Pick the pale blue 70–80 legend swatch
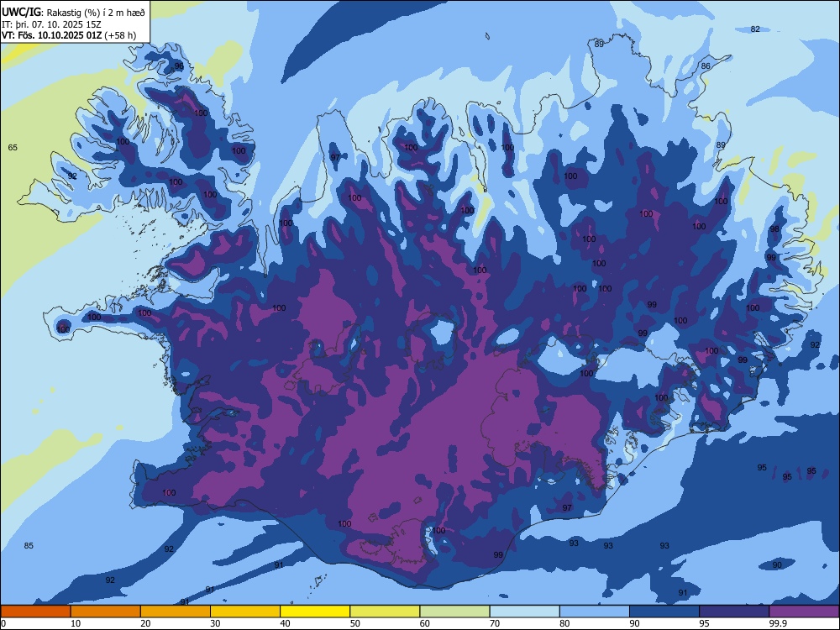The height and width of the screenshot is (630, 840). [x=524, y=612]
